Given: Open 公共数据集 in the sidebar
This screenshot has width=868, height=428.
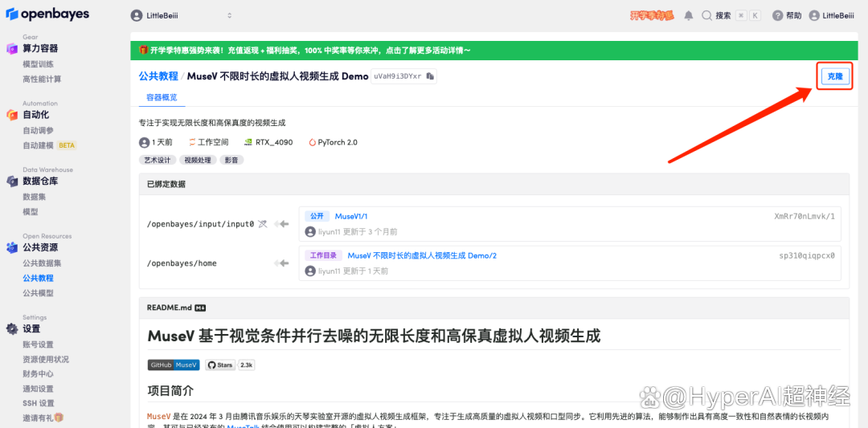Looking at the screenshot, I should (42, 263).
